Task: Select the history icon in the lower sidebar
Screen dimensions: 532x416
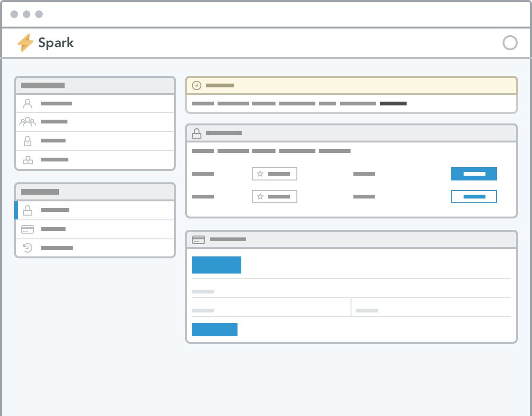Action: [27, 247]
